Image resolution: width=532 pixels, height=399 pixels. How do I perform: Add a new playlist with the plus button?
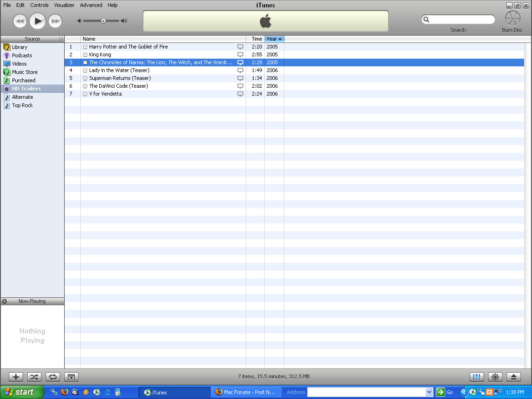pyautogui.click(x=16, y=377)
